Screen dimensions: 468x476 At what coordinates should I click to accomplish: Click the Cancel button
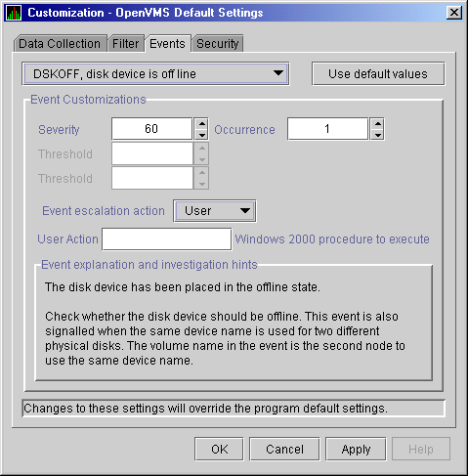click(x=284, y=450)
